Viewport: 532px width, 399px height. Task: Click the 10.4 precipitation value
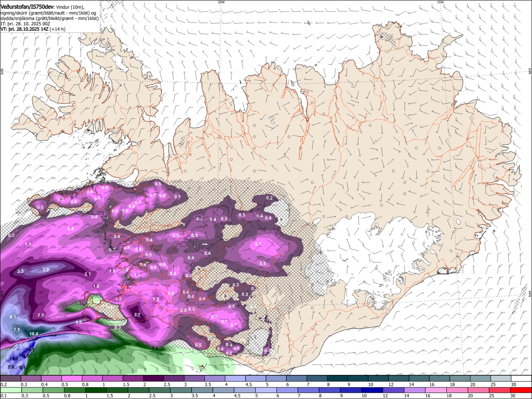coord(34,334)
